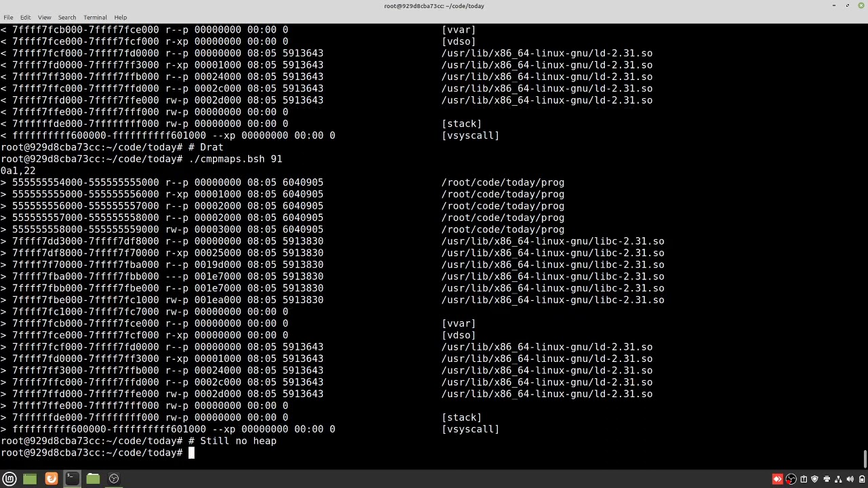868x488 pixels.
Task: Open the View menu
Action: pos(44,17)
